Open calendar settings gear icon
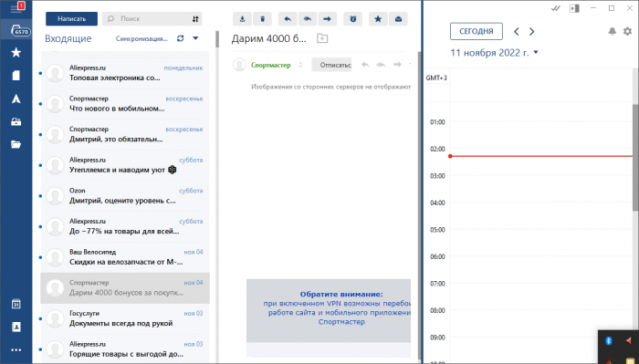This screenshot has height=364, width=639. click(x=628, y=31)
